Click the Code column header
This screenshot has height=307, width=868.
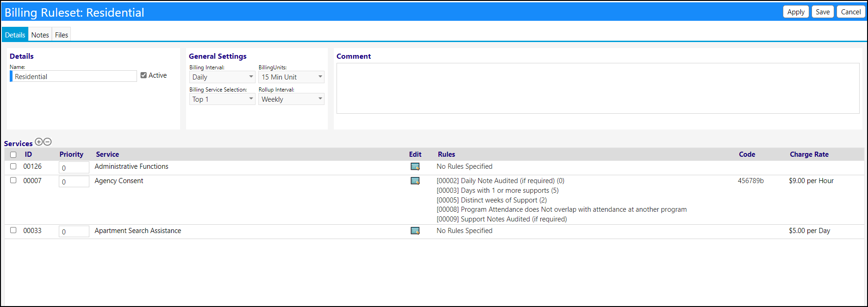[x=747, y=154]
